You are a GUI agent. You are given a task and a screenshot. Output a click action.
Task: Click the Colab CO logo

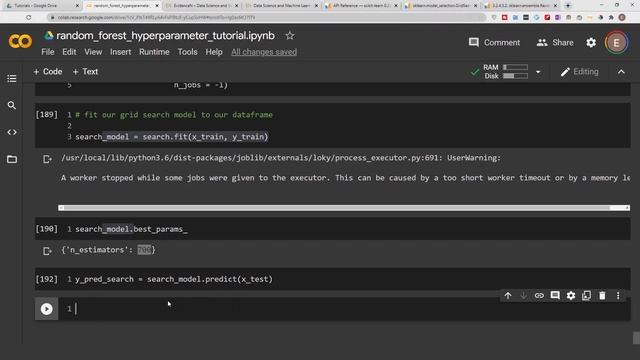(x=20, y=41)
